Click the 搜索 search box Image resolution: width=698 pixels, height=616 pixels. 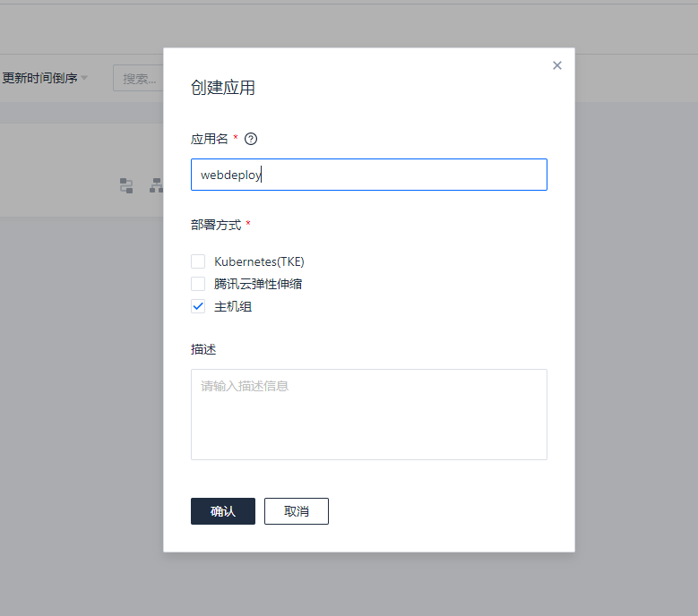click(138, 78)
